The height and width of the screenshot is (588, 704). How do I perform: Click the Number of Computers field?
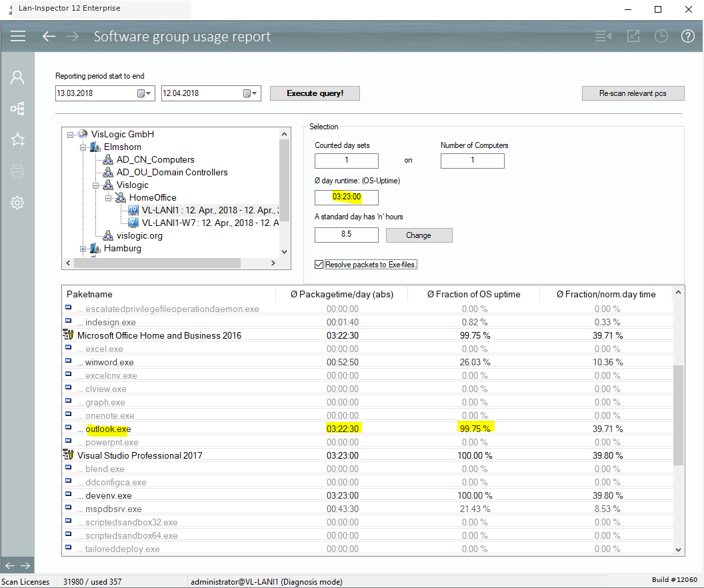(x=472, y=160)
